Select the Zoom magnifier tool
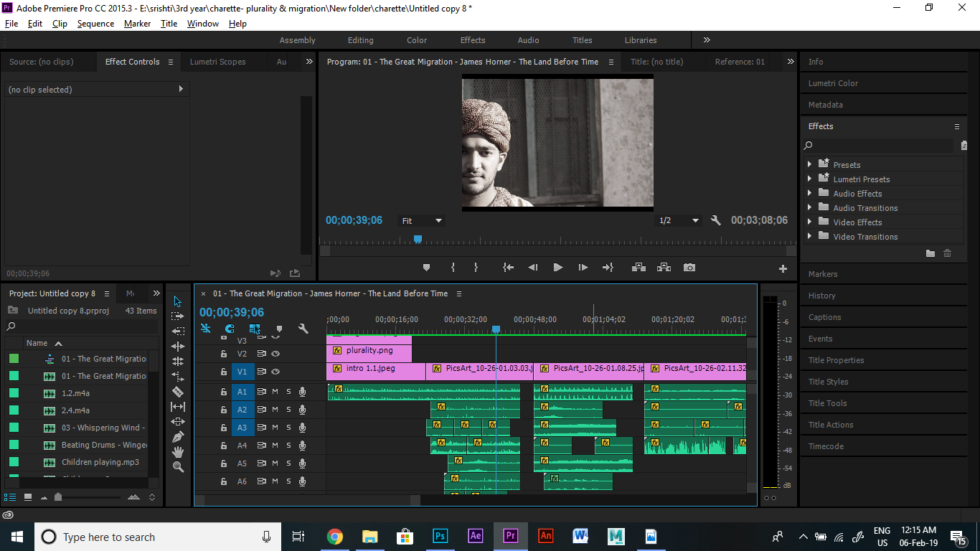Image resolution: width=980 pixels, height=551 pixels. [x=178, y=467]
